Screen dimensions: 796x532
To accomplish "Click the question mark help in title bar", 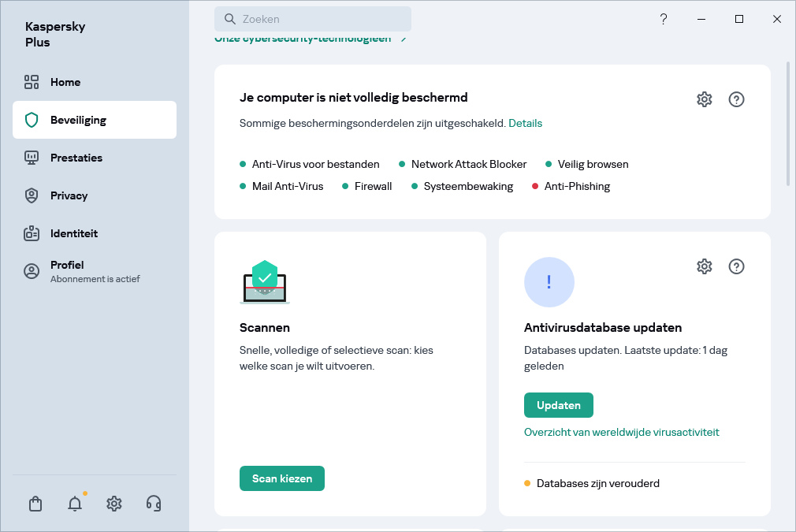I will tap(664, 19).
